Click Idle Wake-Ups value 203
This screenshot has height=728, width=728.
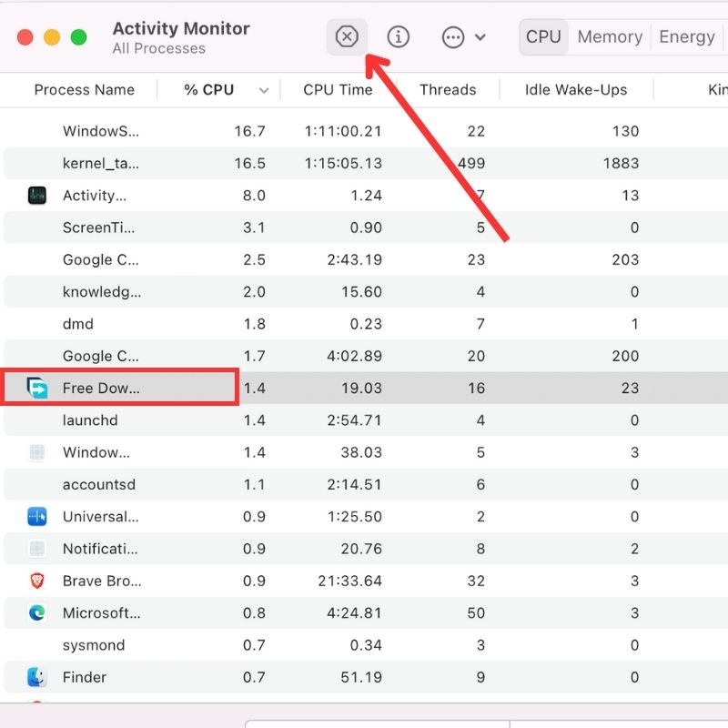tap(625, 259)
